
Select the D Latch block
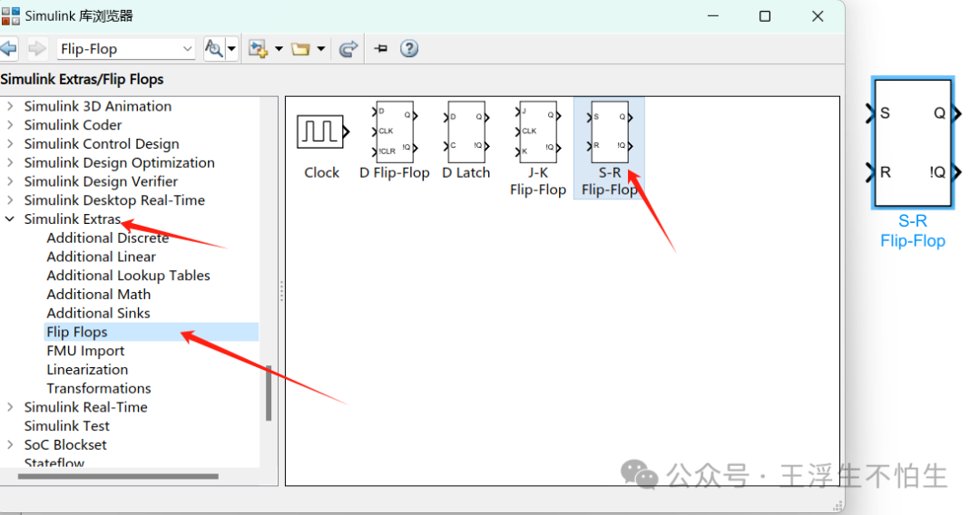coord(466,141)
